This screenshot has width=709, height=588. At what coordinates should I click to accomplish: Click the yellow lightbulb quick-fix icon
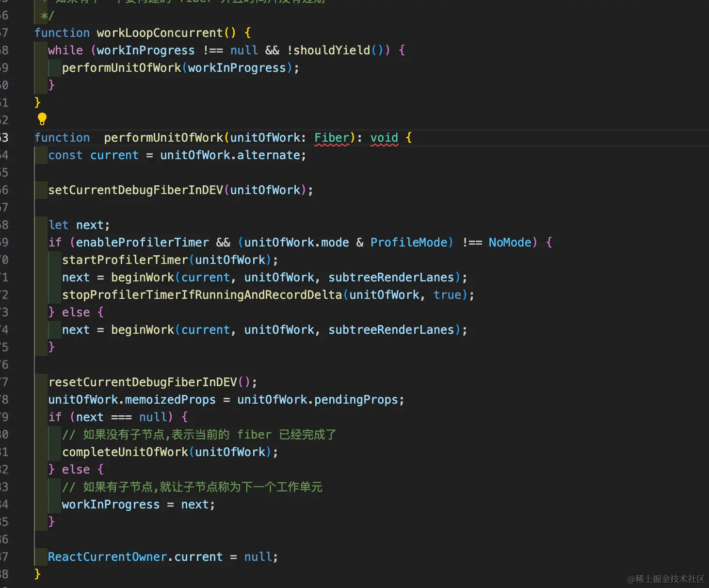pyautogui.click(x=42, y=119)
